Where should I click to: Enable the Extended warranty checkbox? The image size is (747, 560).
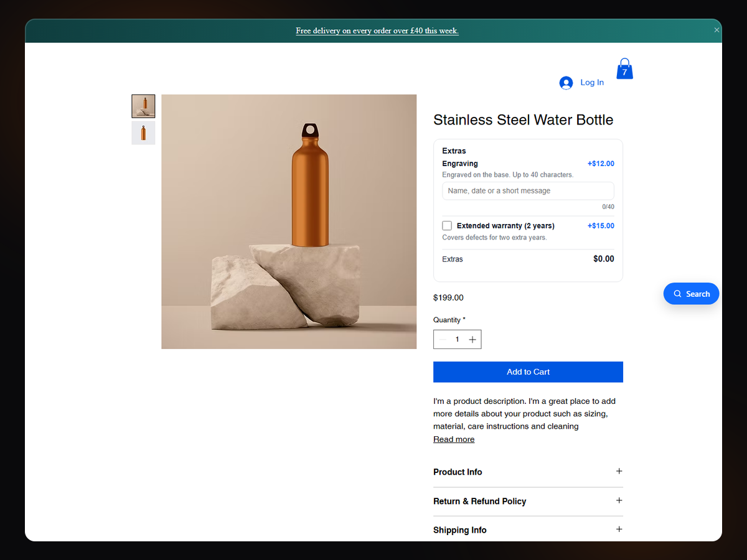447,225
